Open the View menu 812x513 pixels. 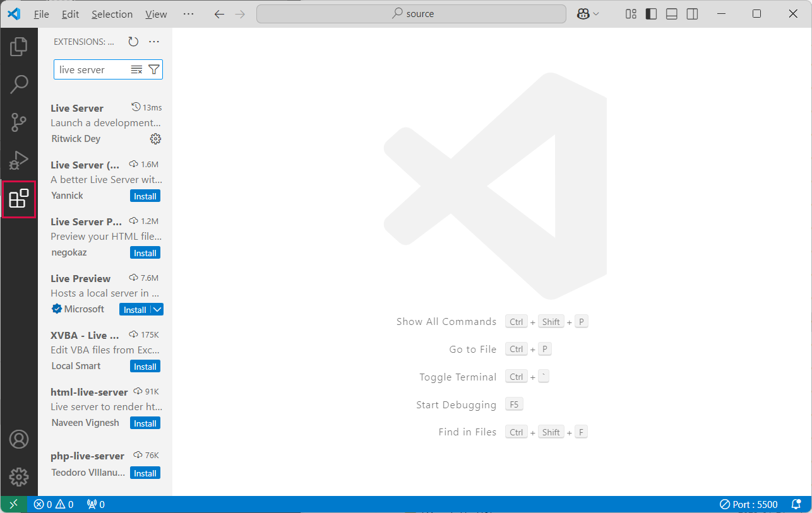pyautogui.click(x=156, y=14)
